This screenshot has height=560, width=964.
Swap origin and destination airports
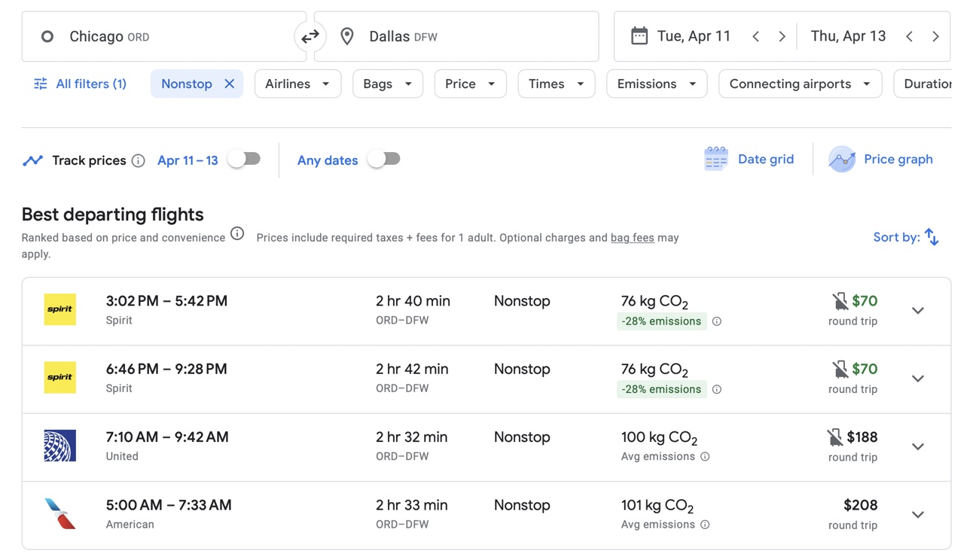(310, 36)
